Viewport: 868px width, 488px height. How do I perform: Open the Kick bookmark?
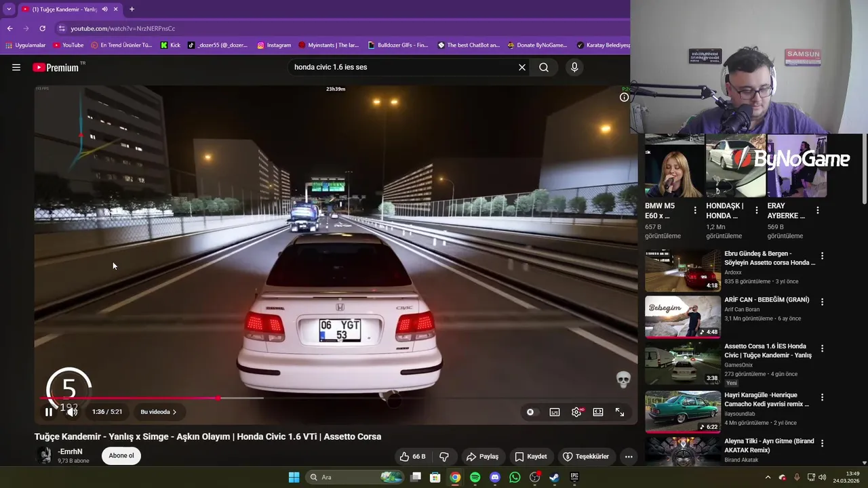pyautogui.click(x=170, y=45)
